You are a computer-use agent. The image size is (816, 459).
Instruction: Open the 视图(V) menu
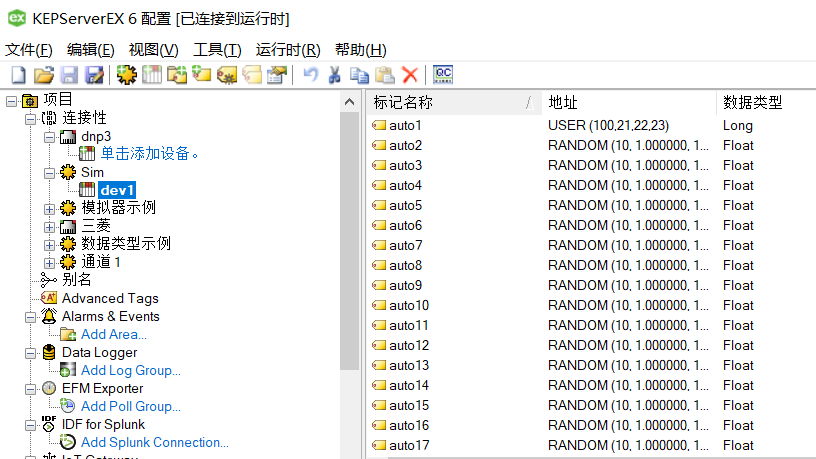click(x=154, y=50)
